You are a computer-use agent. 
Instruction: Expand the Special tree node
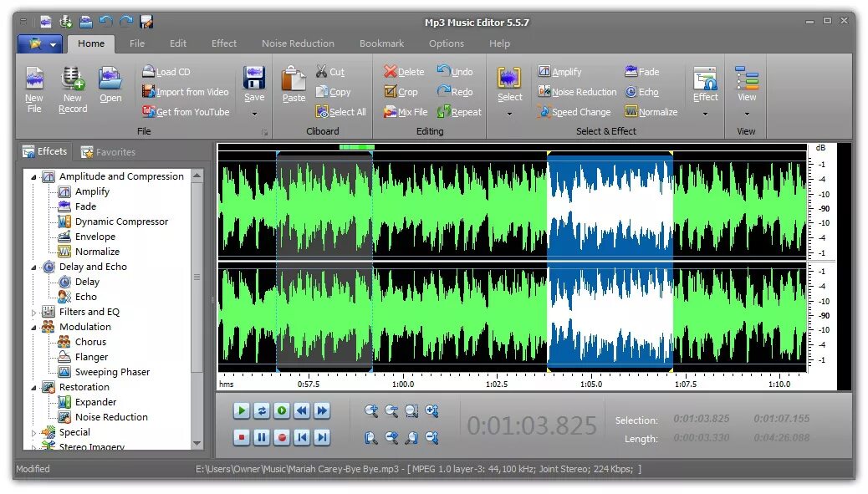click(x=33, y=433)
